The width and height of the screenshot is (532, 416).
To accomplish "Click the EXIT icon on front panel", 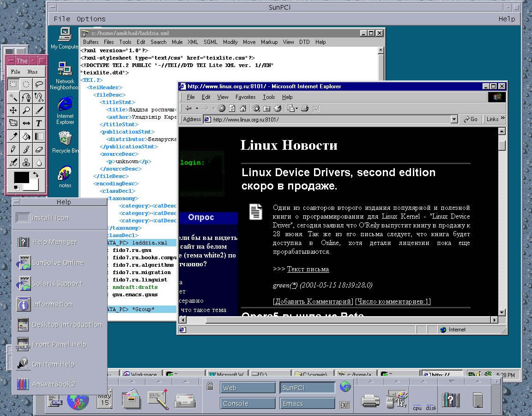I will click(x=345, y=405).
